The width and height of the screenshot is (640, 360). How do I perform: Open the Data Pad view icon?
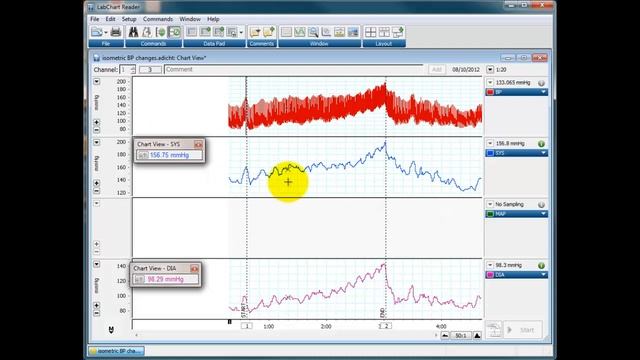tap(191, 32)
